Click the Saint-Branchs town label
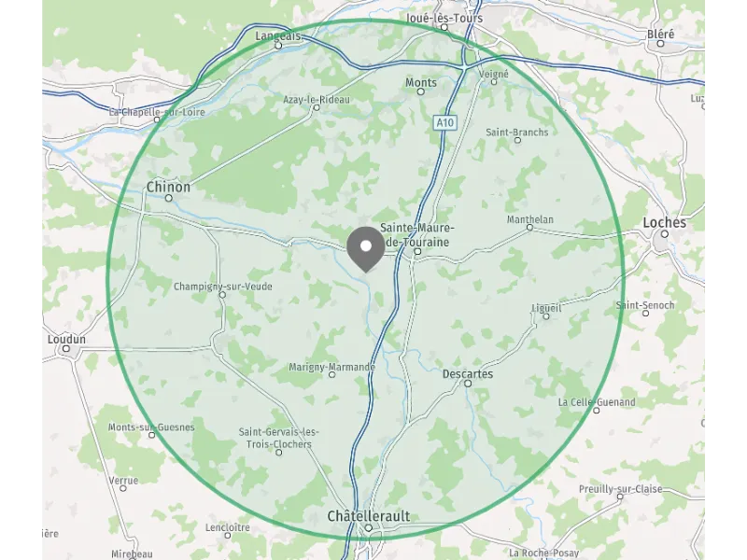747x560 pixels. [x=517, y=132]
